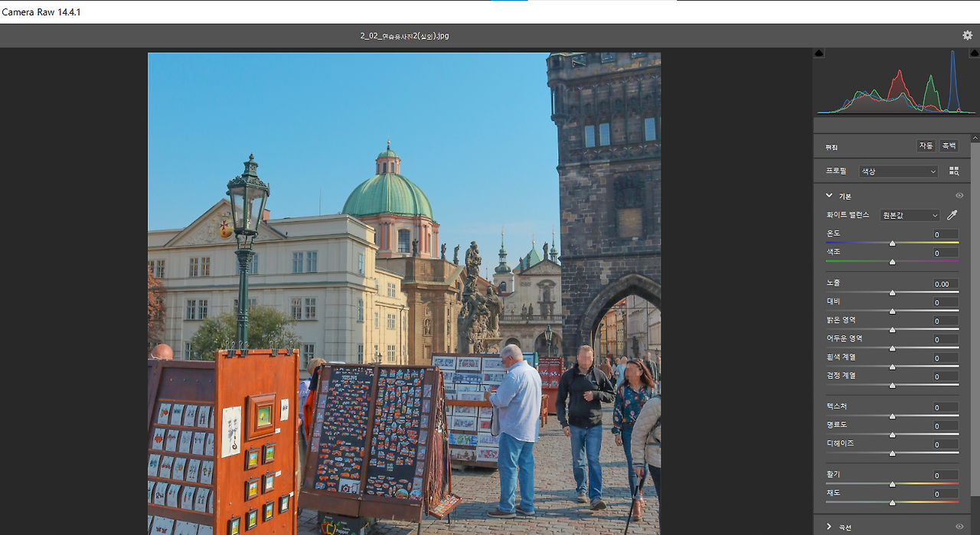980x535 pixels.
Task: Click the 노출 0.00 value field
Action: point(945,284)
